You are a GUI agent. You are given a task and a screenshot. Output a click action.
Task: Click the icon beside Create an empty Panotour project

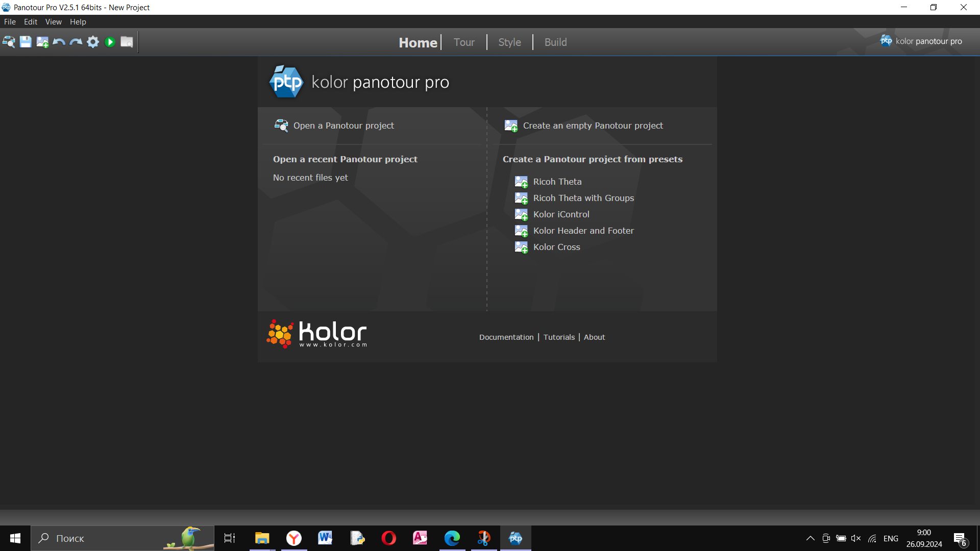pyautogui.click(x=511, y=126)
